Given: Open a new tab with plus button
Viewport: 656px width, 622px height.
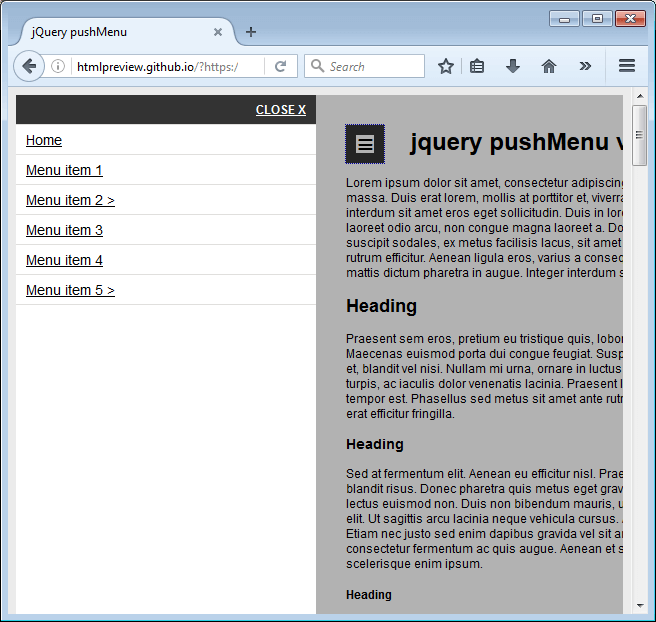Looking at the screenshot, I should [x=251, y=32].
